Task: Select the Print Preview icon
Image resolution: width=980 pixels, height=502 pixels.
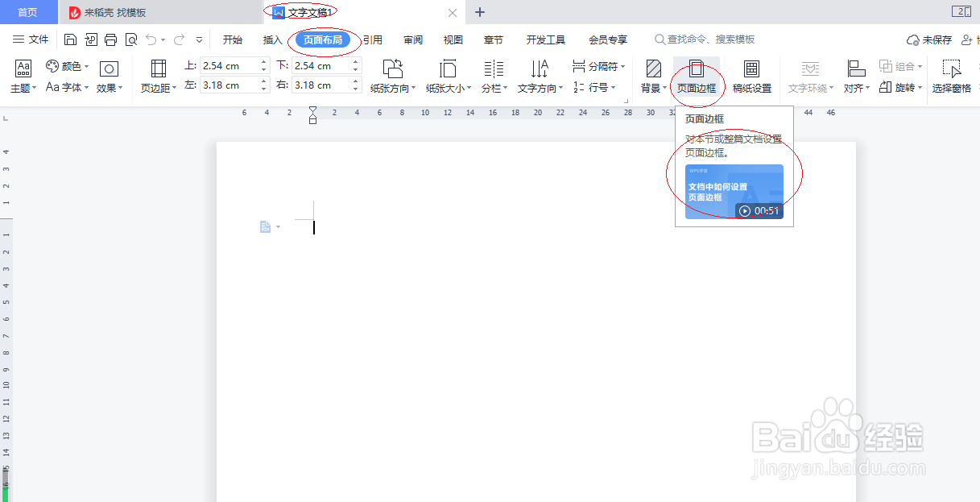Action: point(130,39)
